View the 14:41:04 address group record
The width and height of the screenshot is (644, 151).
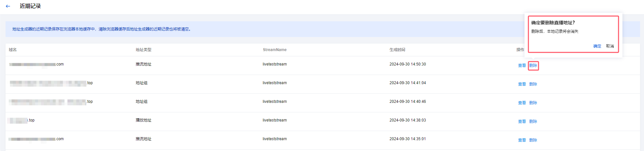(x=522, y=84)
